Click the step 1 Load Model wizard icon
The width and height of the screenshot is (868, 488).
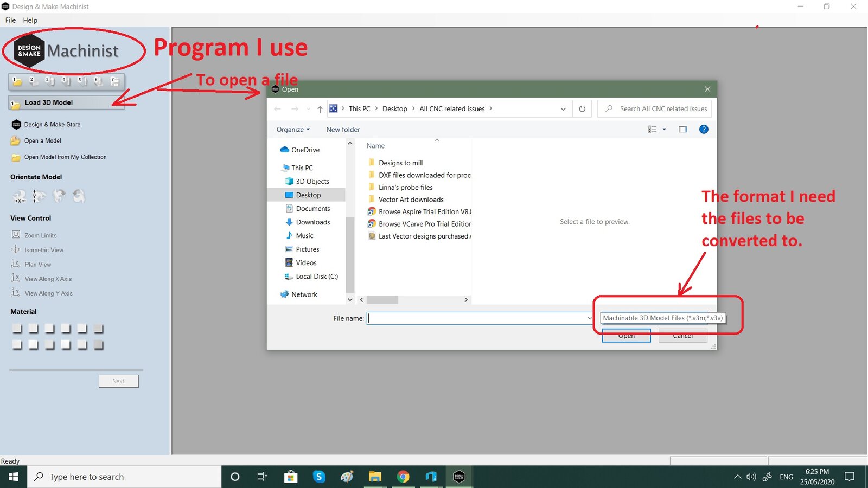[x=17, y=81]
